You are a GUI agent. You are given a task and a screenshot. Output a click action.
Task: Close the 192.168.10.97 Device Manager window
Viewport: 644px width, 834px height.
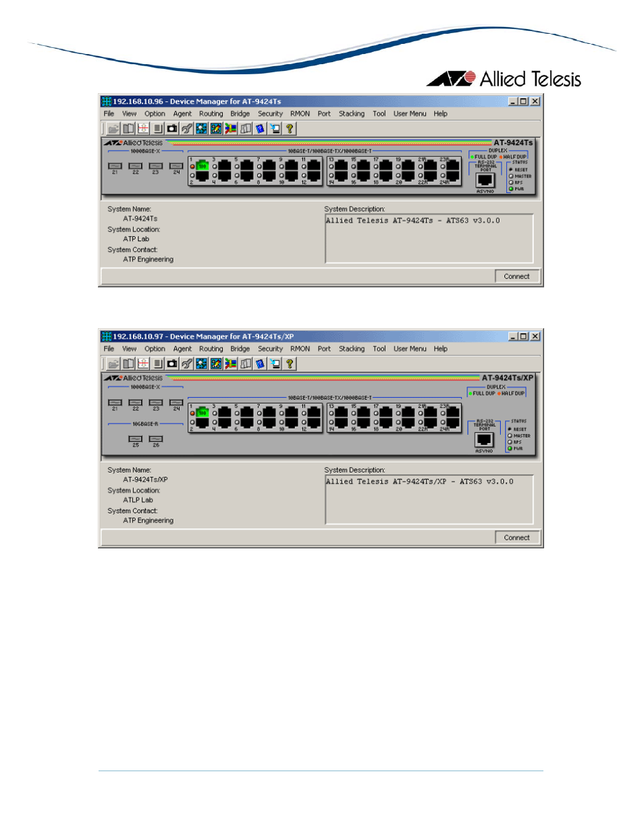pyautogui.click(x=535, y=336)
